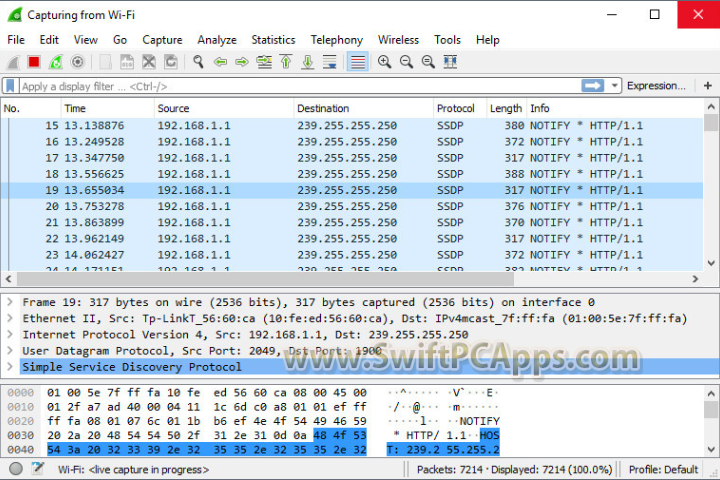Select packet number 15 row
This screenshot has height=480, width=720.
[352, 125]
